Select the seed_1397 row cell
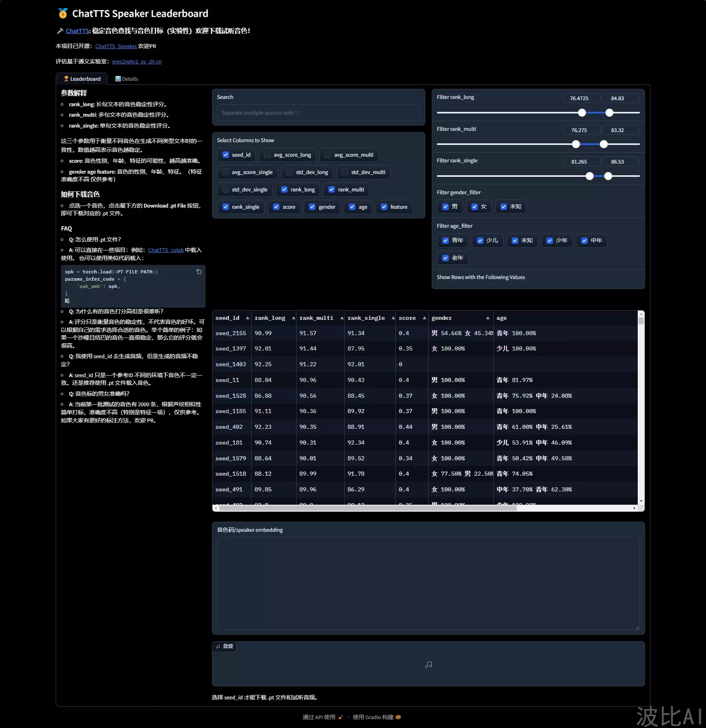Screen dimensions: 706x728 231,349
